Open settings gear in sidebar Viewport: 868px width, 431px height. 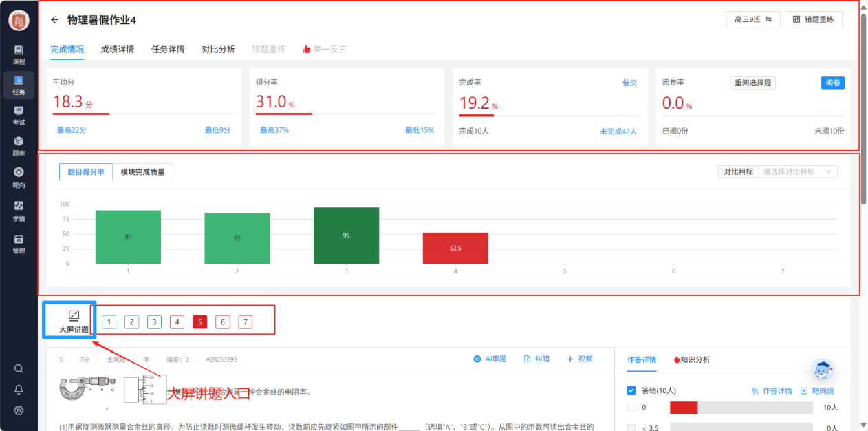(19, 410)
